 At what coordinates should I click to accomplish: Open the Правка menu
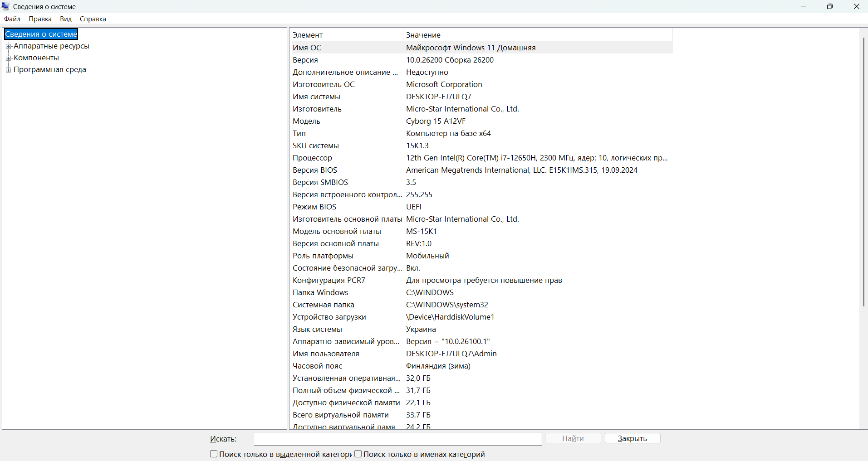pos(40,19)
